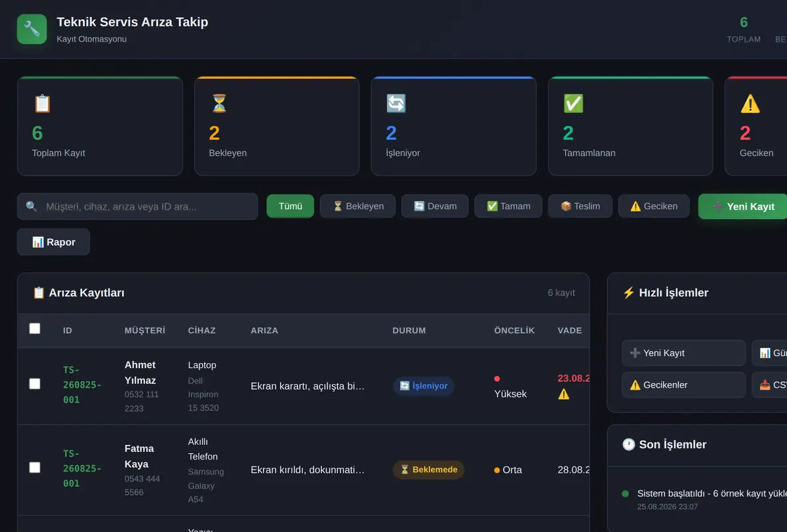Click the ÖNCELİK column header

(x=515, y=331)
